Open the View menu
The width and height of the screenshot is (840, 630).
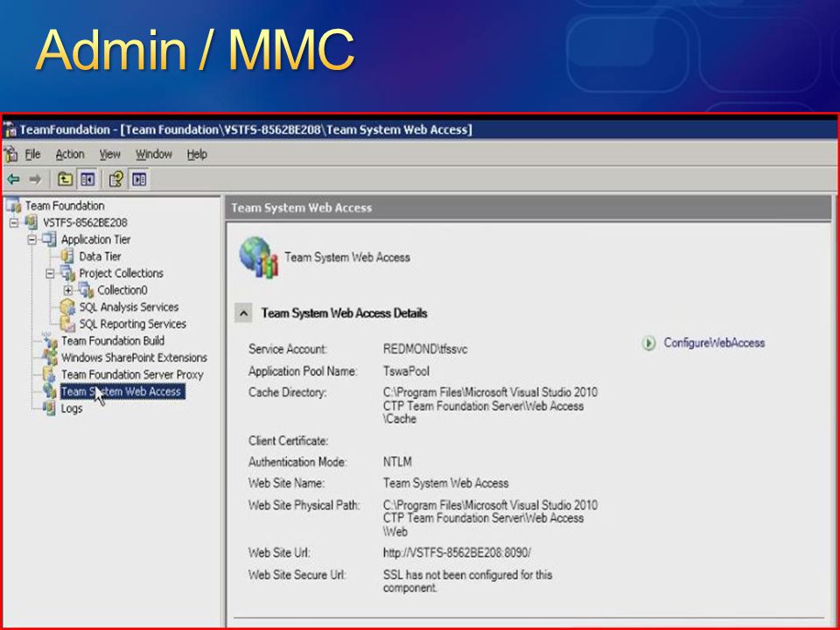pyautogui.click(x=110, y=154)
